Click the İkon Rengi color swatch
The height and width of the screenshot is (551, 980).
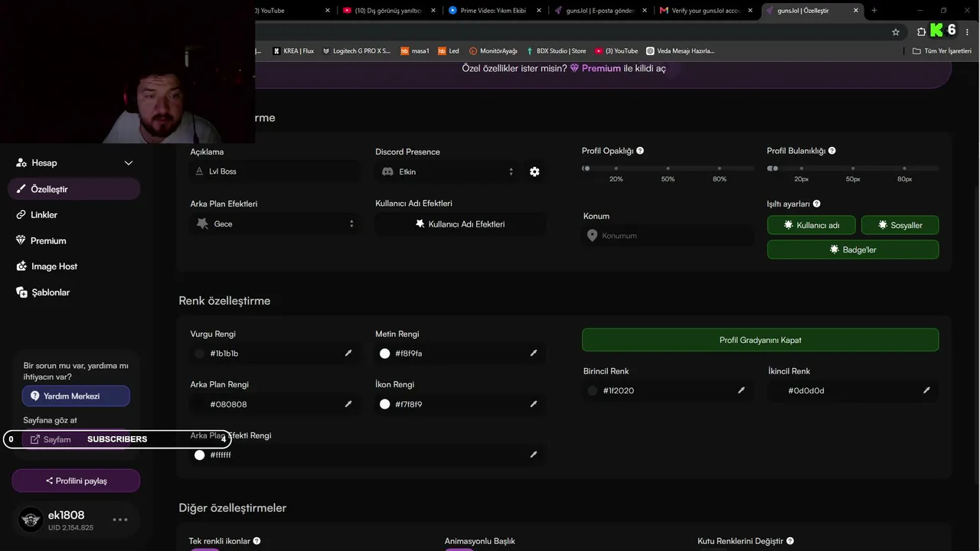[x=384, y=404]
